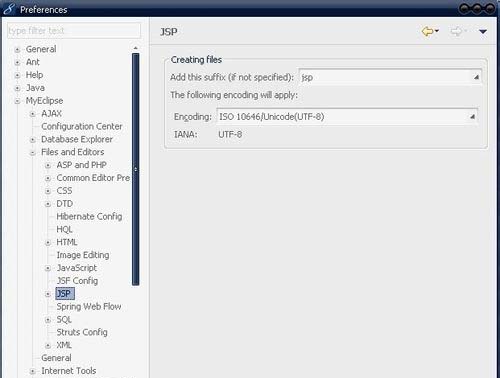
Task: Open the back history dropdown arrow
Action: click(x=437, y=31)
